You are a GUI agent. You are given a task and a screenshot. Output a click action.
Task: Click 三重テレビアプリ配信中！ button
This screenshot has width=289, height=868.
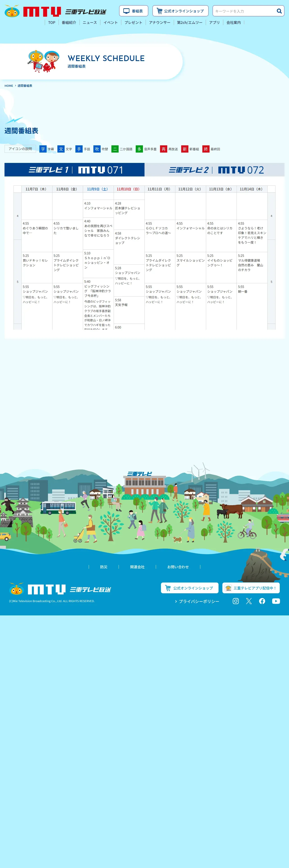(x=251, y=588)
